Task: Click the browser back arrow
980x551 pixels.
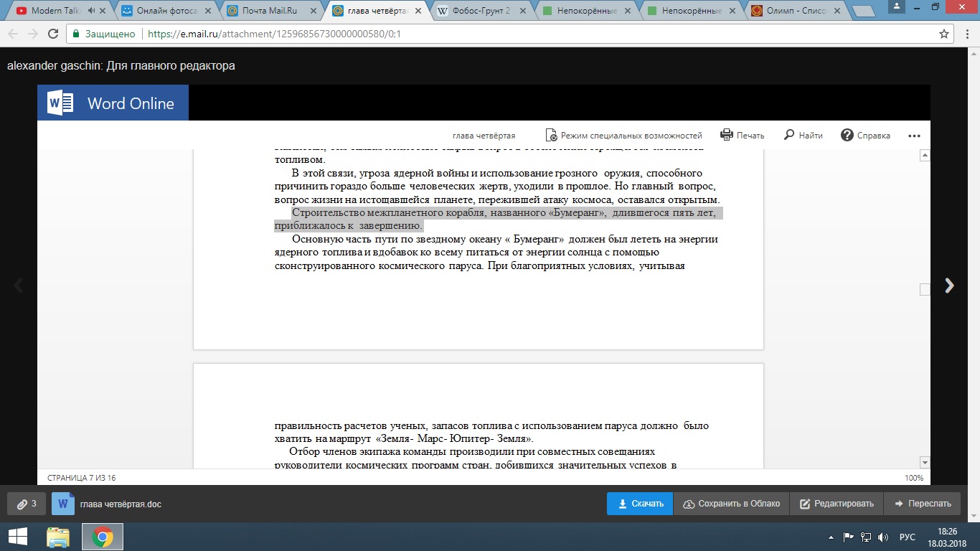Action: pyautogui.click(x=14, y=34)
